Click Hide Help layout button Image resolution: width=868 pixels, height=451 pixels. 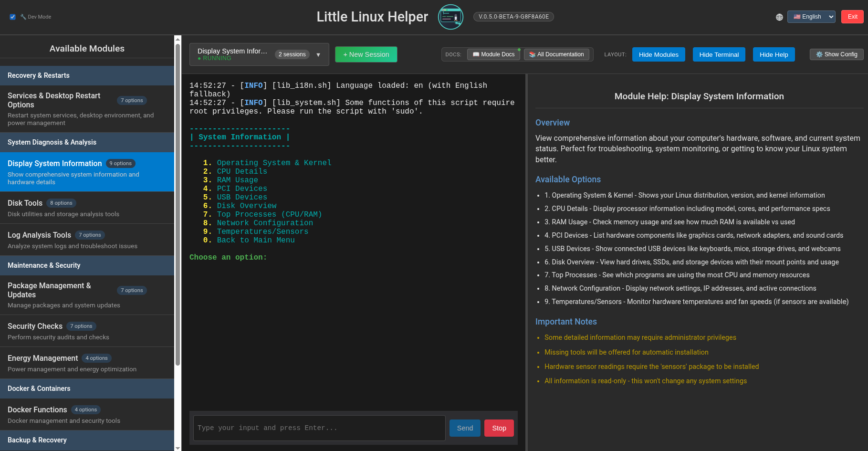pos(774,54)
